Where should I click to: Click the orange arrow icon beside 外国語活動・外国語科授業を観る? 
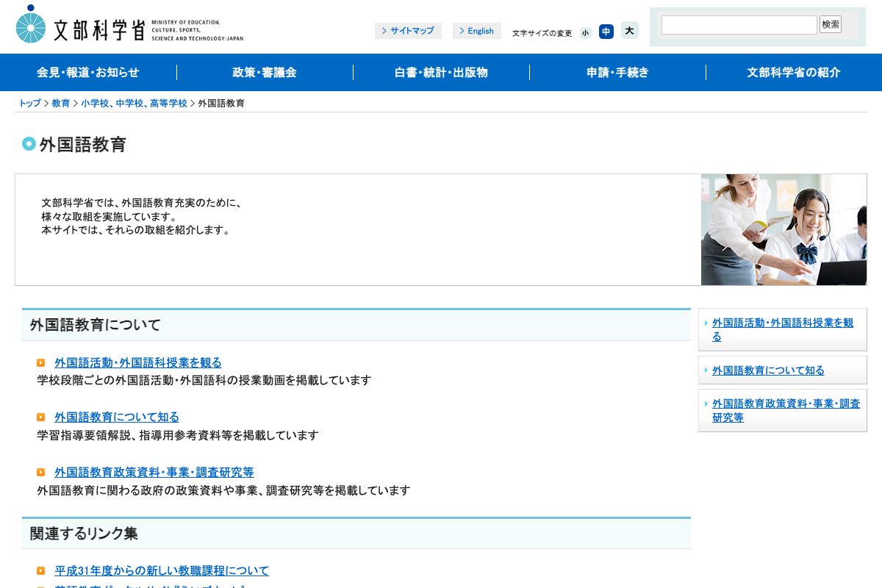(41, 362)
